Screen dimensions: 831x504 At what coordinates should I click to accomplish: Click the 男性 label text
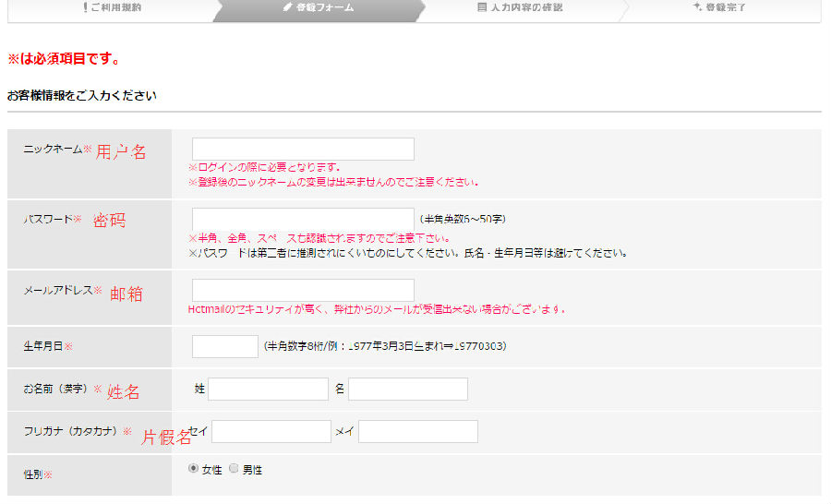point(253,470)
